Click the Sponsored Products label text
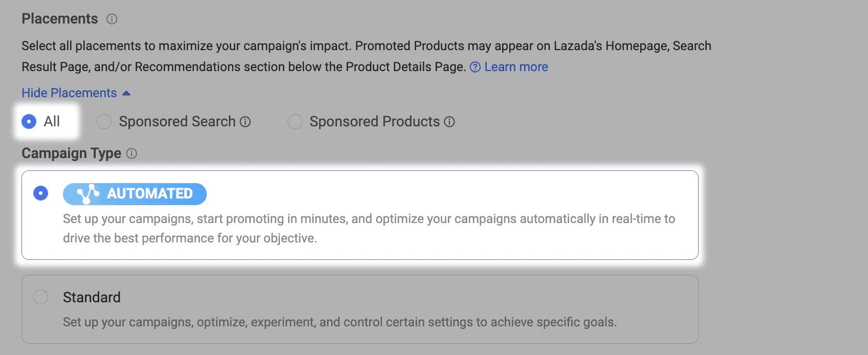 [x=374, y=122]
